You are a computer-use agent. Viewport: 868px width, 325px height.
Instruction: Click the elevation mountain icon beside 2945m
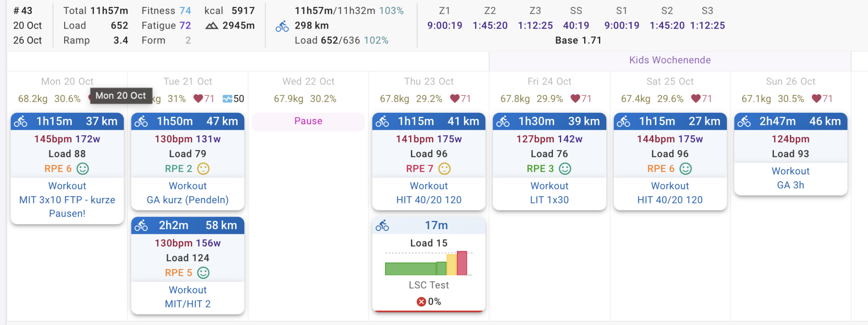click(x=211, y=26)
